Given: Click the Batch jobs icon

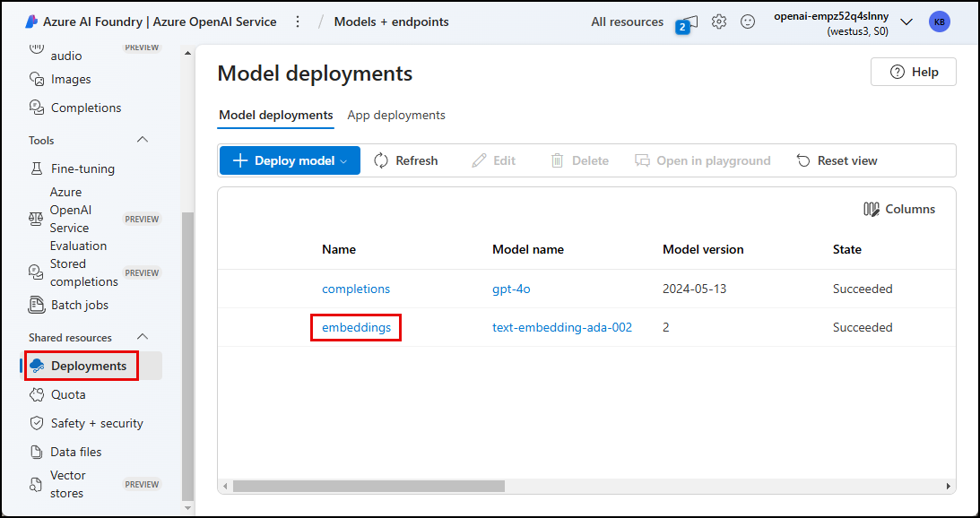Looking at the screenshot, I should click(x=37, y=305).
